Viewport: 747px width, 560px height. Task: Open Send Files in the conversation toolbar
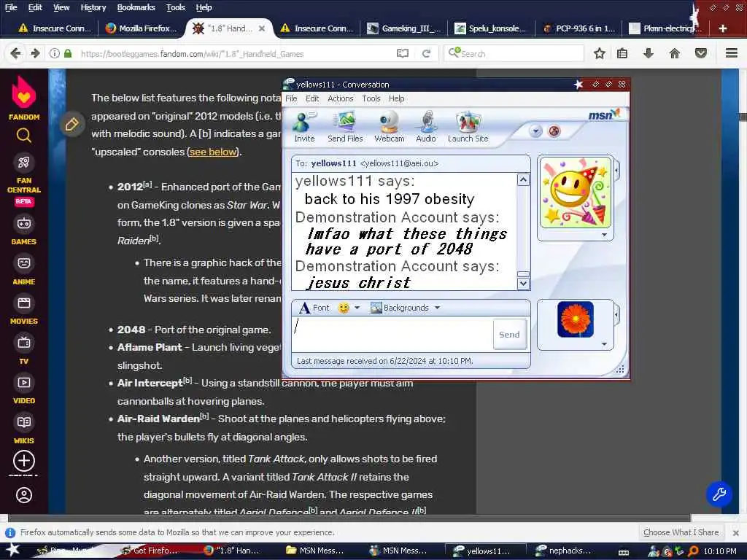(345, 127)
